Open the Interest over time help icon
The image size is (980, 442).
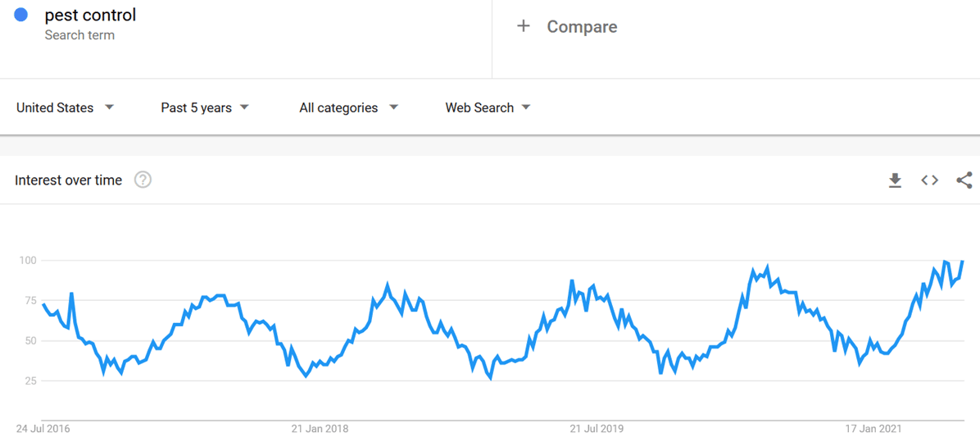pos(143,180)
